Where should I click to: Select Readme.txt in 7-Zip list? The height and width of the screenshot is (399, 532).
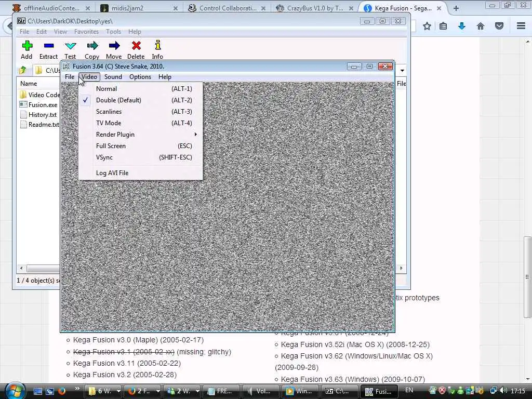tap(39, 125)
